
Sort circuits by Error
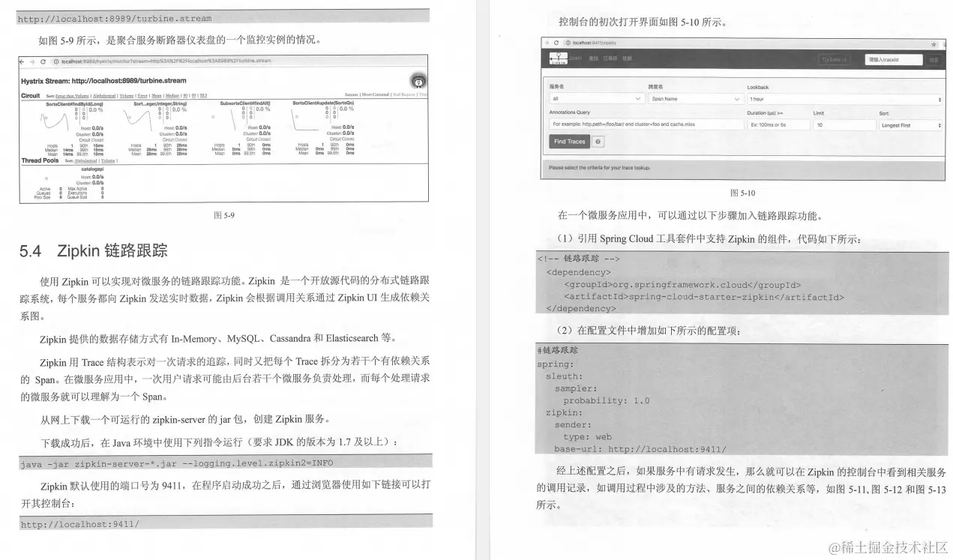pyautogui.click(x=142, y=96)
